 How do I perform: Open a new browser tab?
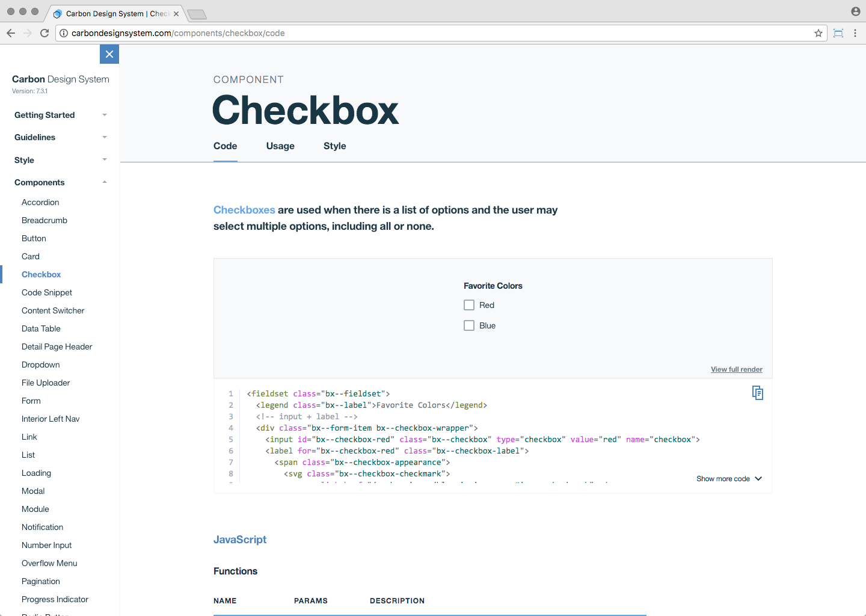(x=197, y=14)
